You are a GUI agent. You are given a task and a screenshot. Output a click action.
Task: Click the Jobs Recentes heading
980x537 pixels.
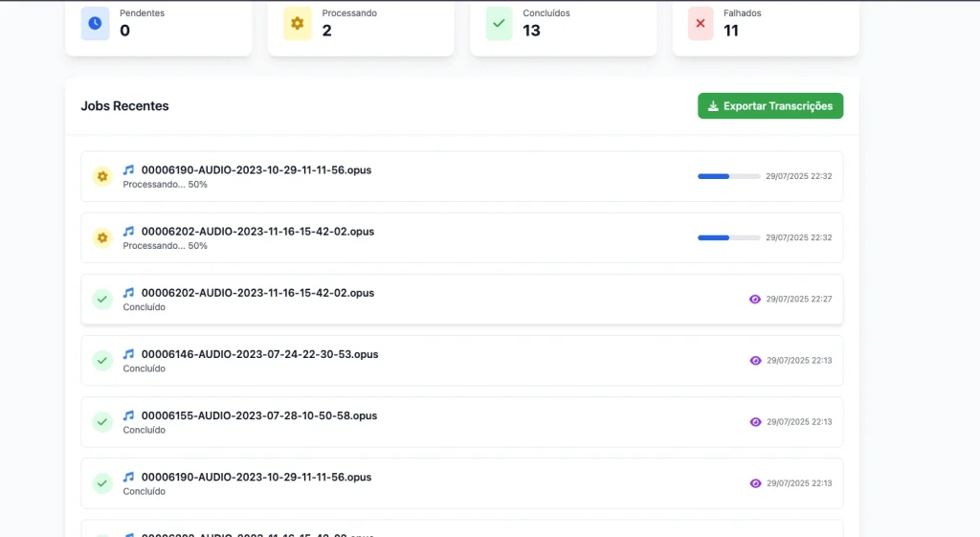(125, 105)
